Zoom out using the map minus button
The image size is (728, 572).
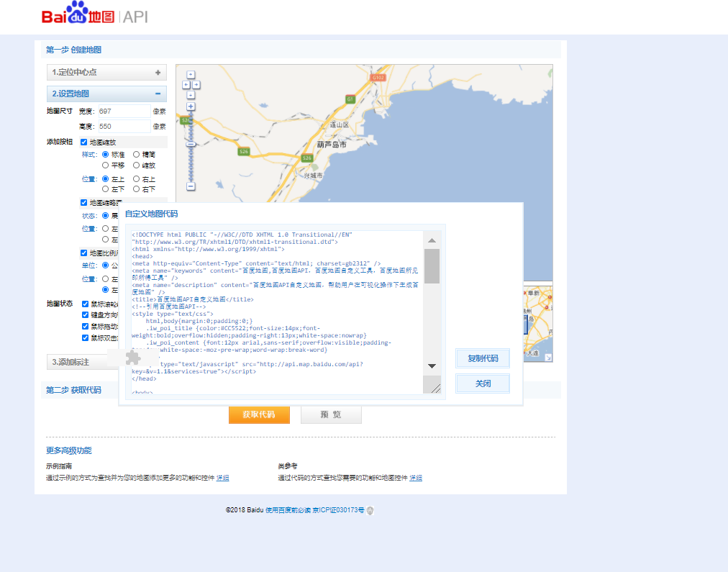tap(191, 186)
